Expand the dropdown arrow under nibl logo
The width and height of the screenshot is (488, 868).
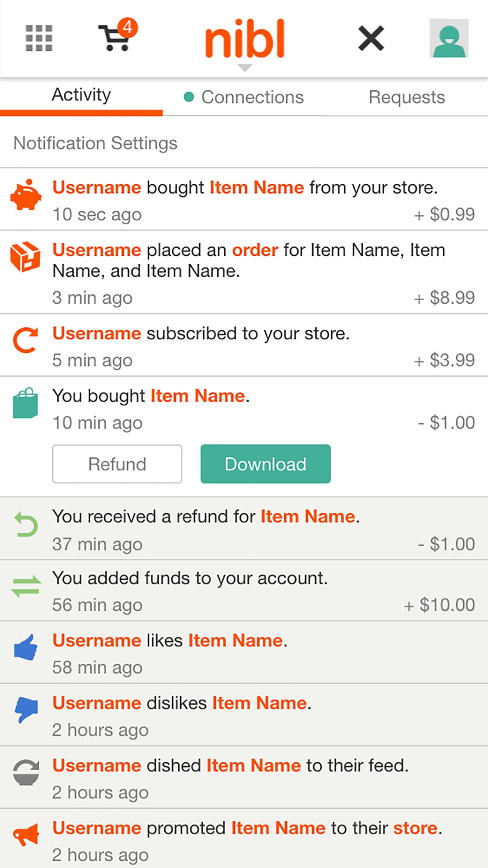coord(244,68)
